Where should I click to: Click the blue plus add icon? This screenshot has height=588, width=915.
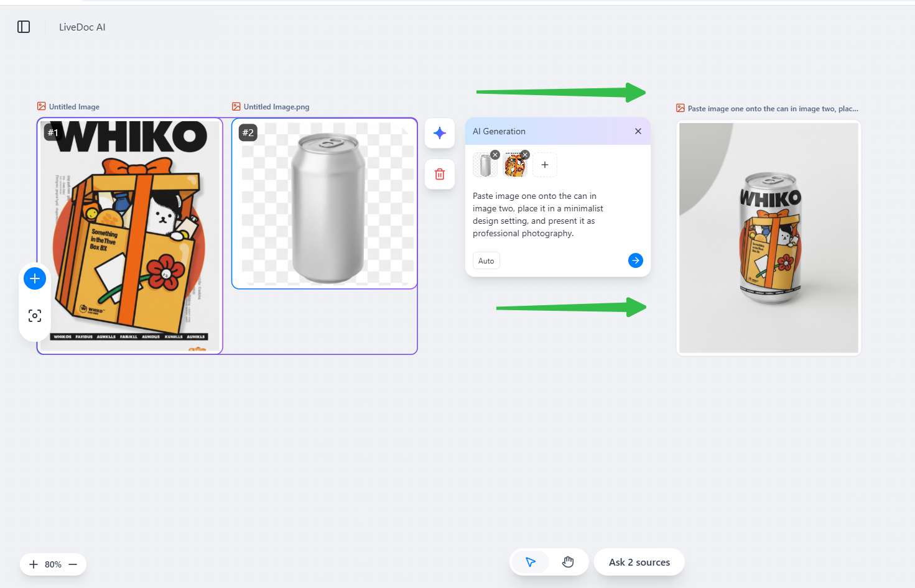click(x=34, y=278)
